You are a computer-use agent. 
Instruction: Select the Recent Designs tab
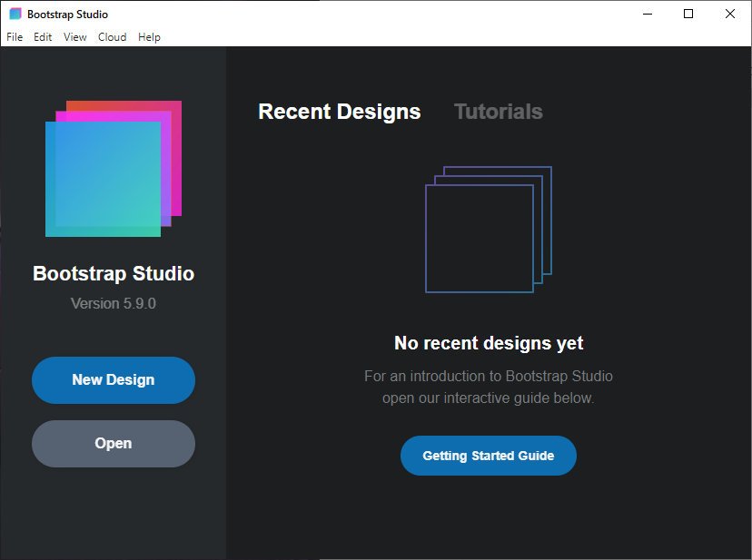(340, 112)
